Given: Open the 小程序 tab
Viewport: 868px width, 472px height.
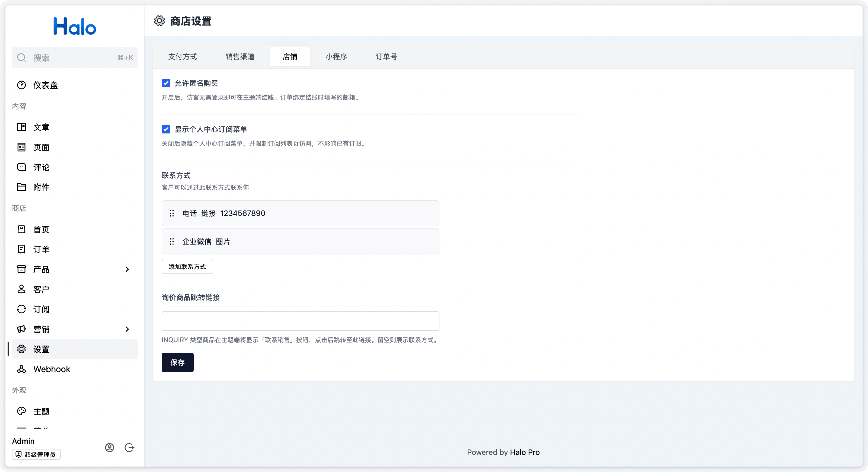Looking at the screenshot, I should [336, 57].
